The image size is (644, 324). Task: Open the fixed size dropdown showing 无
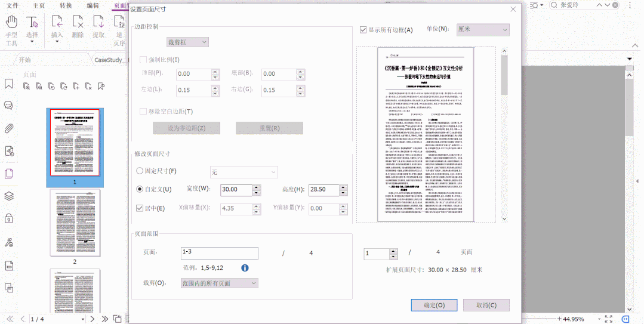coord(244,172)
